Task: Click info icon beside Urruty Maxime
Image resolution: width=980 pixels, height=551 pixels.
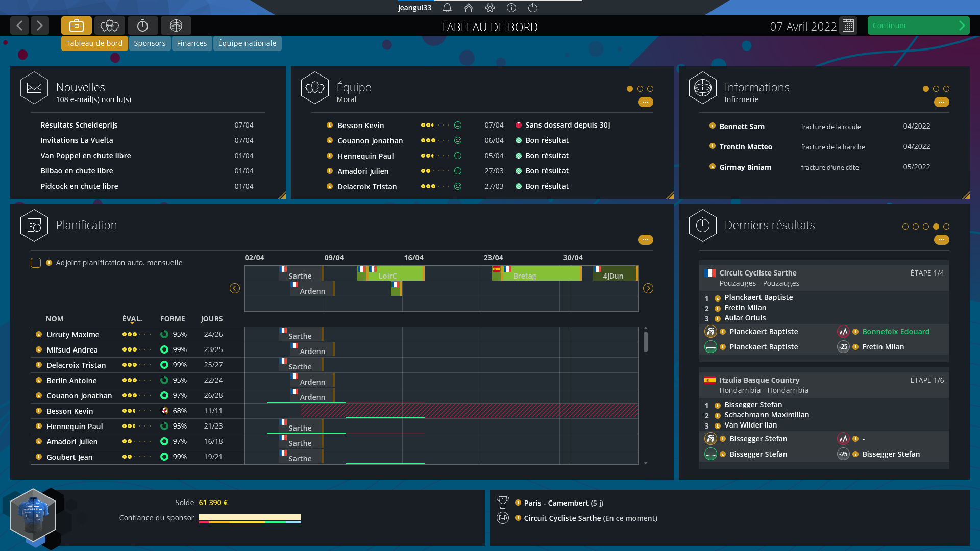Action: [x=39, y=334]
